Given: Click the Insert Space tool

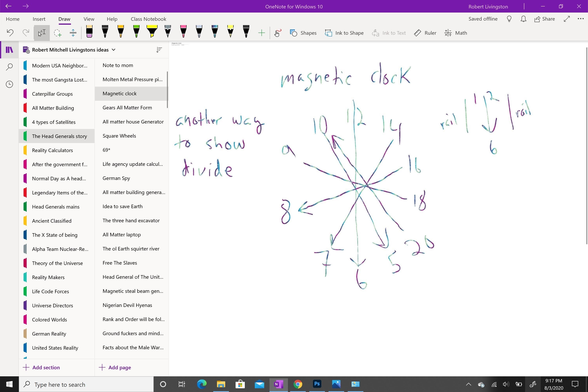Looking at the screenshot, I should click(73, 33).
